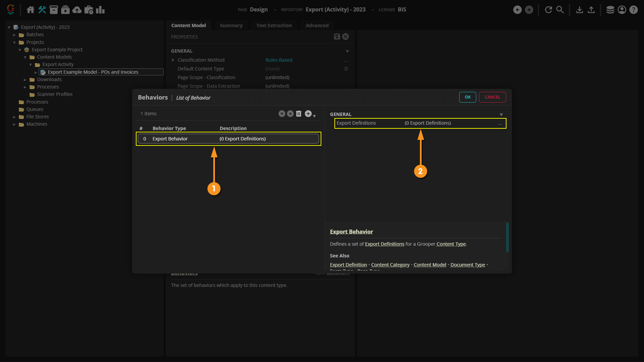Open the help question mark icon

coord(633,10)
